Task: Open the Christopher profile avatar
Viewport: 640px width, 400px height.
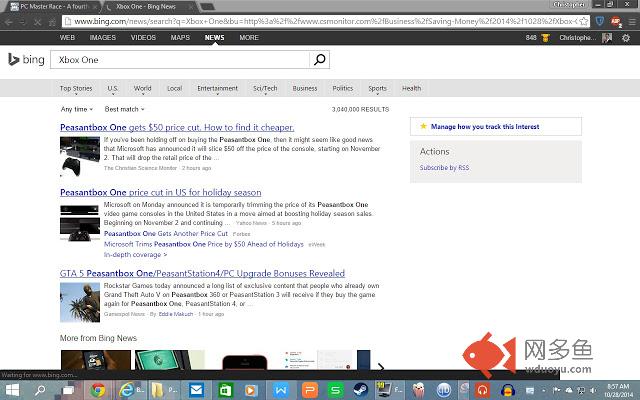Action: click(x=607, y=38)
